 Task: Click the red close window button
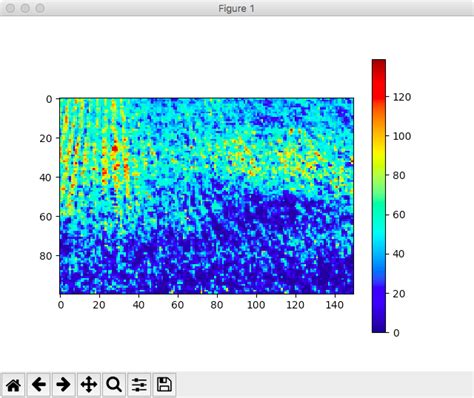(10, 8)
